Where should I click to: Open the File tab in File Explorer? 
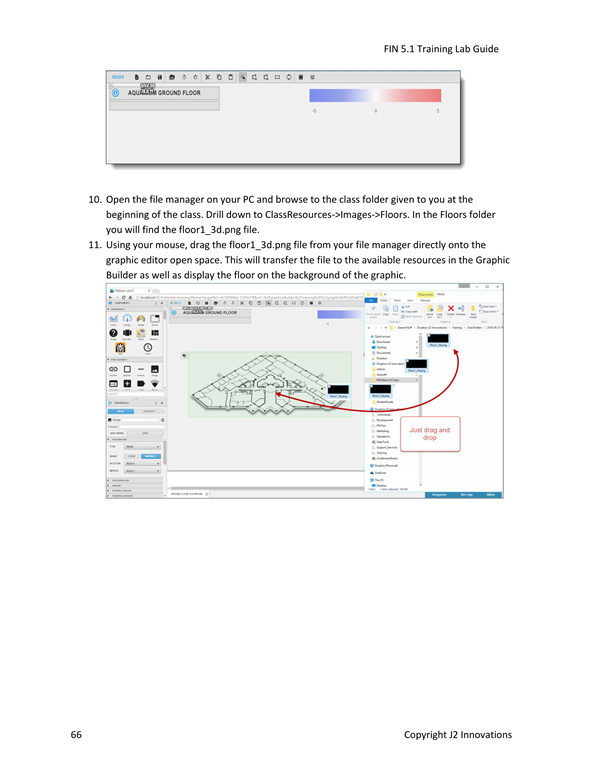click(371, 300)
